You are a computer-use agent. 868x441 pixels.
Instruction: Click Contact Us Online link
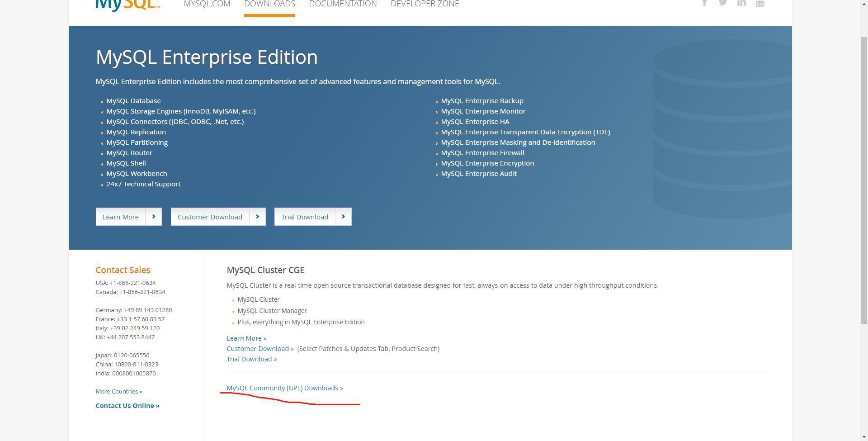coord(127,406)
